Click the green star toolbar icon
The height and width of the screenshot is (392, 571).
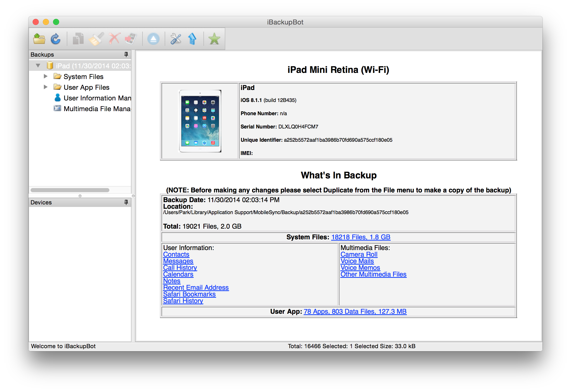(214, 39)
